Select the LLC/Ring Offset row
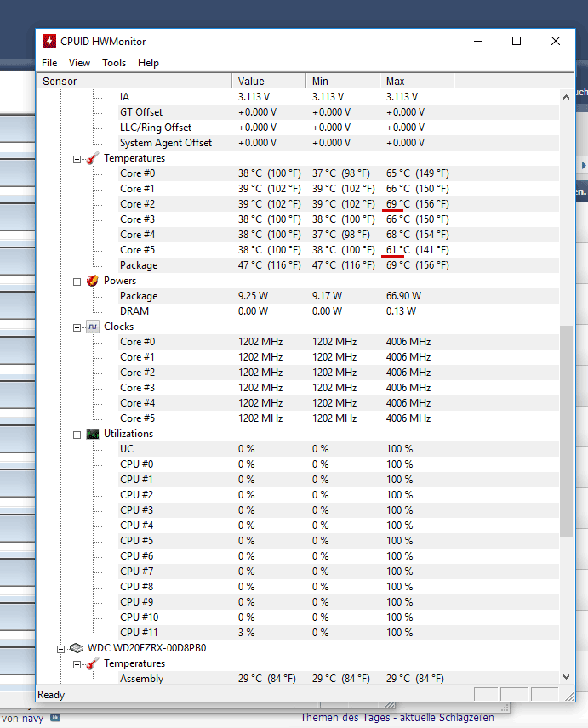The width and height of the screenshot is (588, 728). [x=339, y=128]
